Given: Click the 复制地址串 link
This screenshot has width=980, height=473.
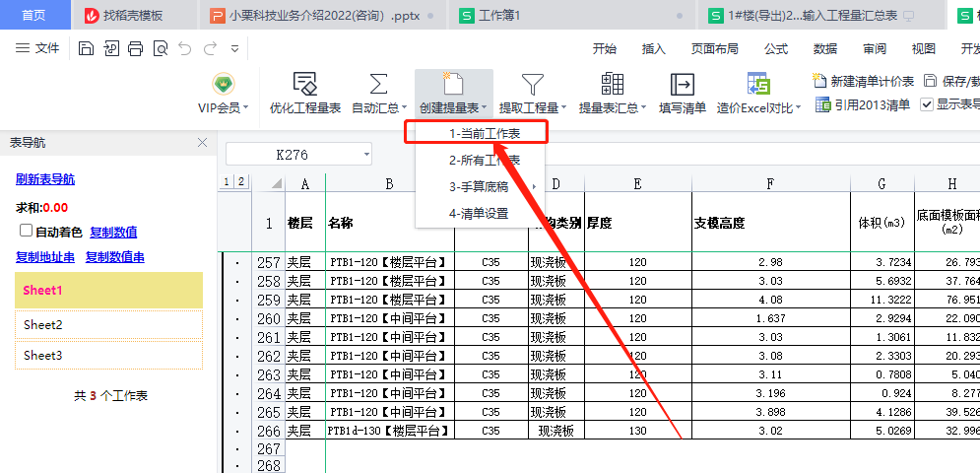Looking at the screenshot, I should tap(44, 257).
